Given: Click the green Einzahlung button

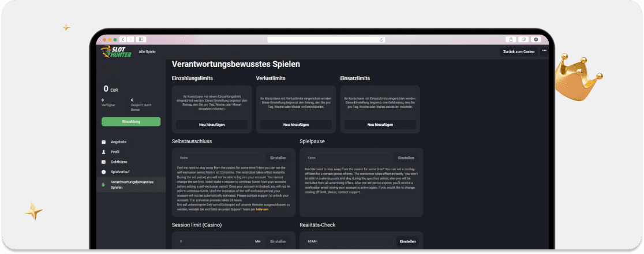Looking at the screenshot, I should (x=131, y=122).
